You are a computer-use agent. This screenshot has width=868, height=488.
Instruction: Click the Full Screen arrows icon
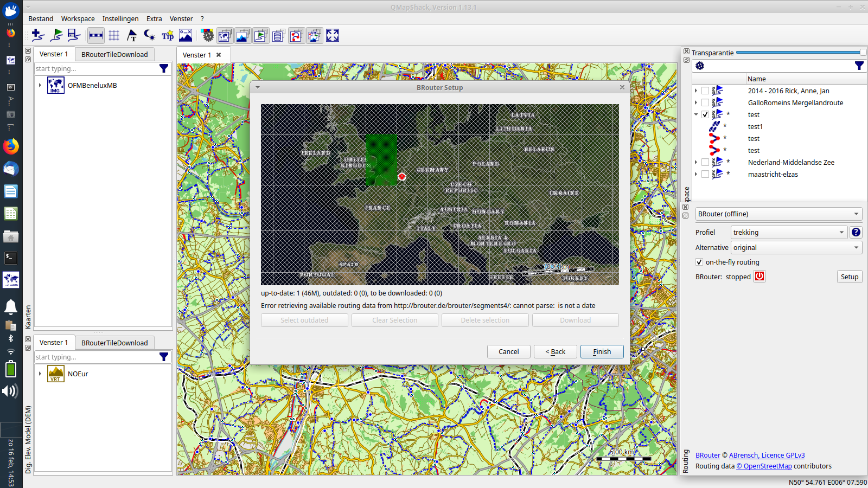[x=333, y=36]
